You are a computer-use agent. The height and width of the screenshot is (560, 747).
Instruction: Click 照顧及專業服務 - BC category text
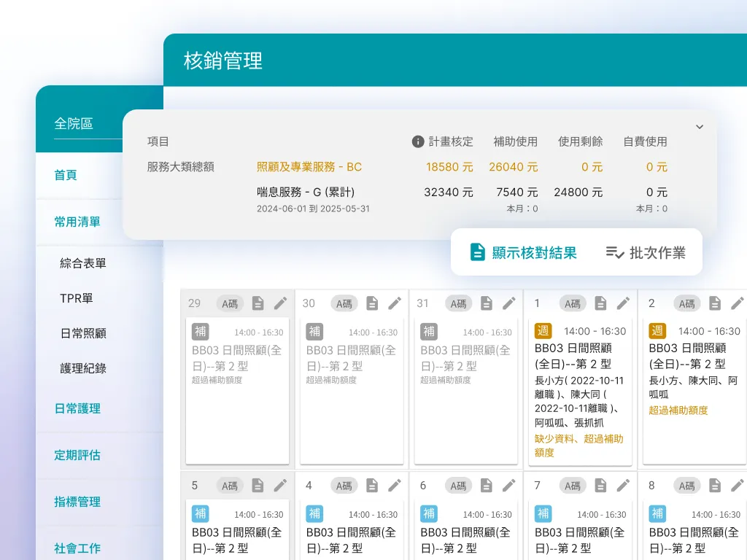[309, 167]
